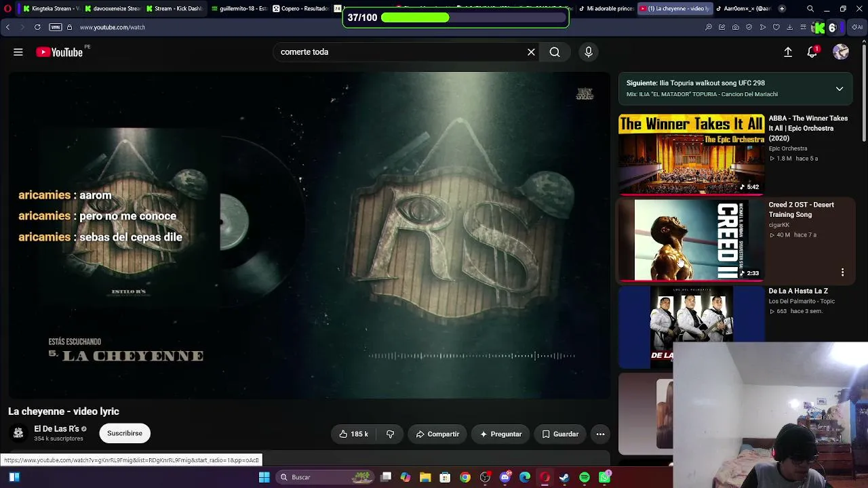Go back with the browser back arrow

tap(7, 27)
